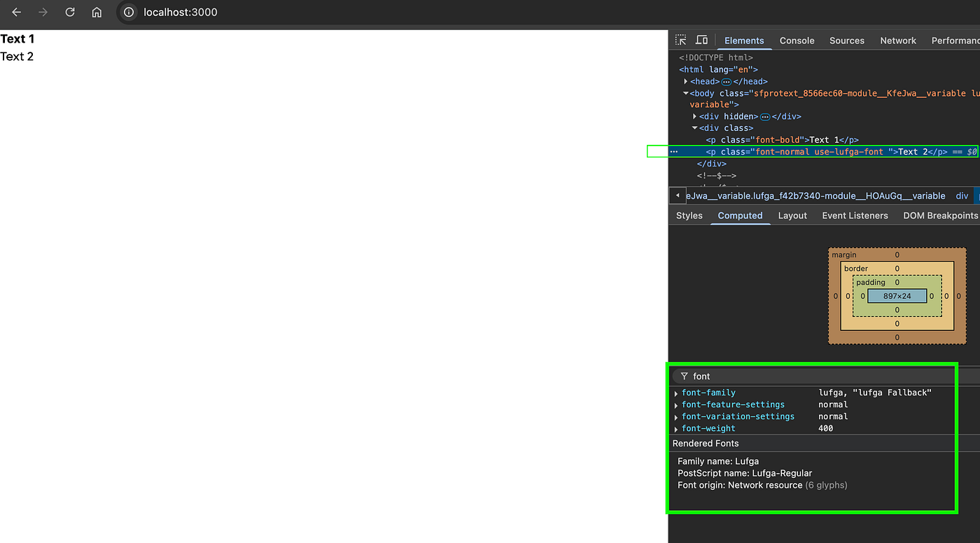View site information icon in address bar
980x543 pixels.
pos(129,12)
